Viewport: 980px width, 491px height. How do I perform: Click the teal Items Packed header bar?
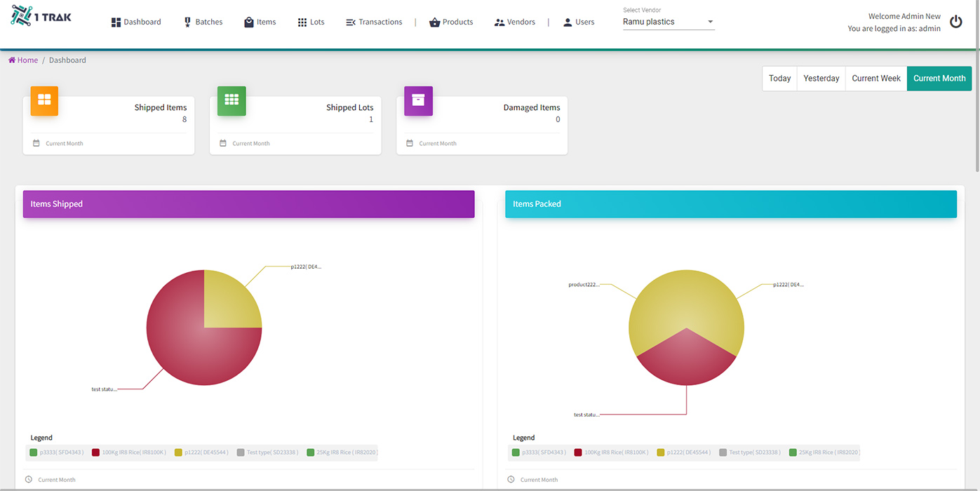(731, 204)
